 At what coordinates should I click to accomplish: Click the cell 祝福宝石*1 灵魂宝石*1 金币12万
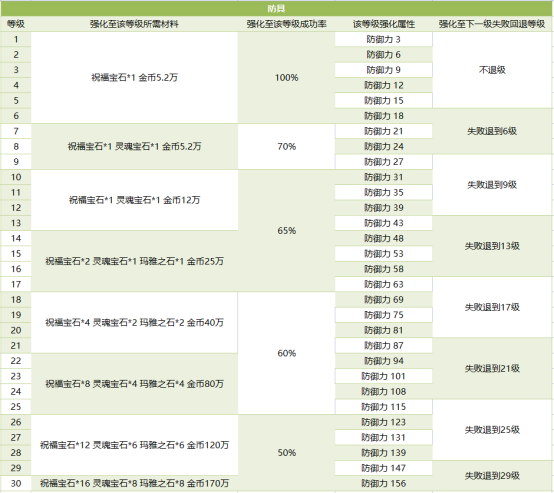coord(134,200)
